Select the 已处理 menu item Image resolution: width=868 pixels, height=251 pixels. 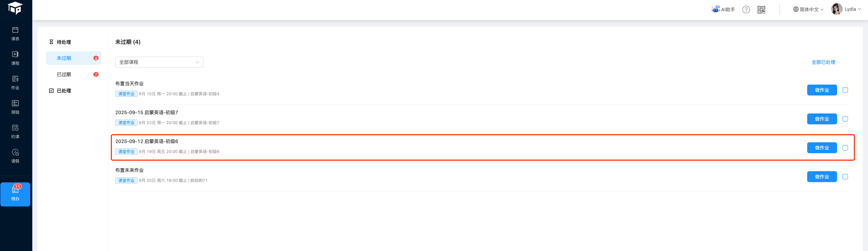[x=64, y=91]
